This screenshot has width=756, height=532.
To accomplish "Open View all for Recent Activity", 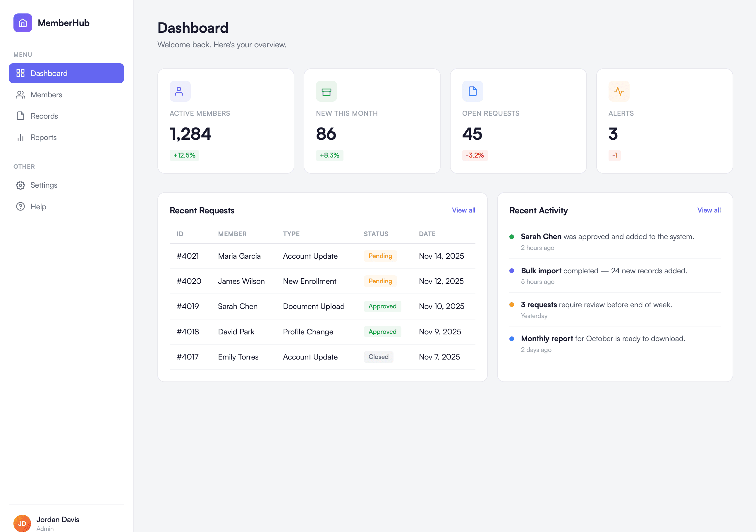I will pos(709,210).
